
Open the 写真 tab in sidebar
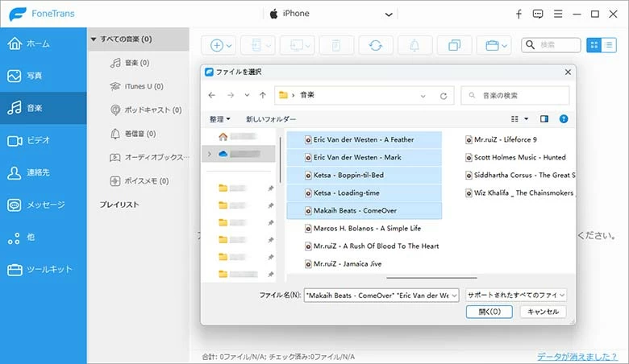coord(34,76)
